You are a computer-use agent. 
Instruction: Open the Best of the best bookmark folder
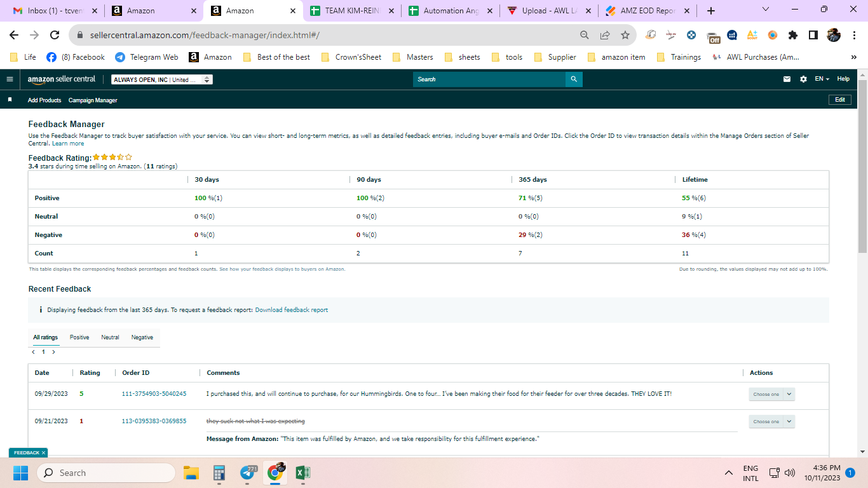276,57
